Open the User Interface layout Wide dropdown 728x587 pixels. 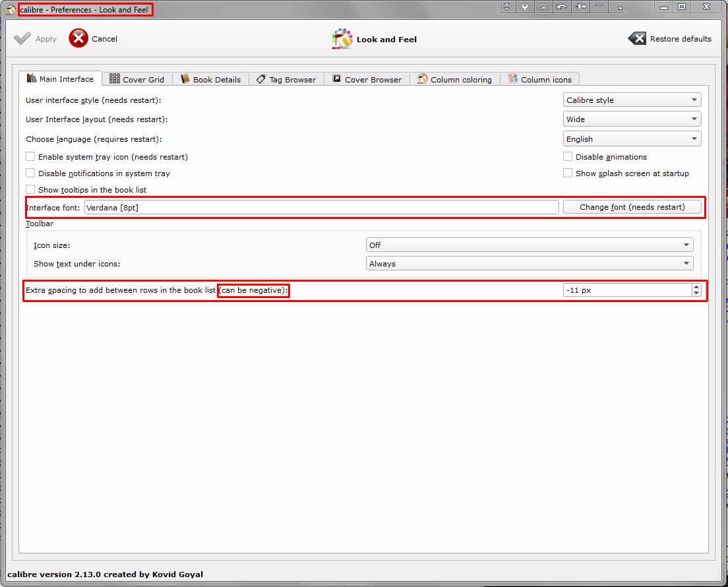coord(632,119)
